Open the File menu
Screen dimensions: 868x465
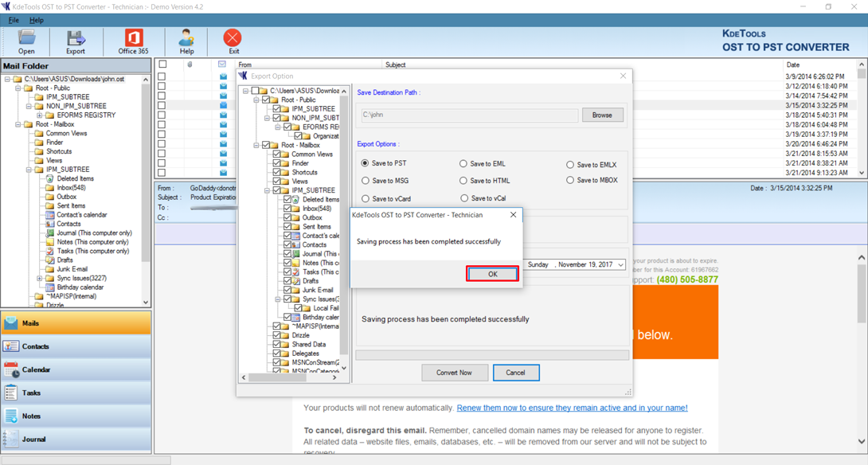[14, 20]
